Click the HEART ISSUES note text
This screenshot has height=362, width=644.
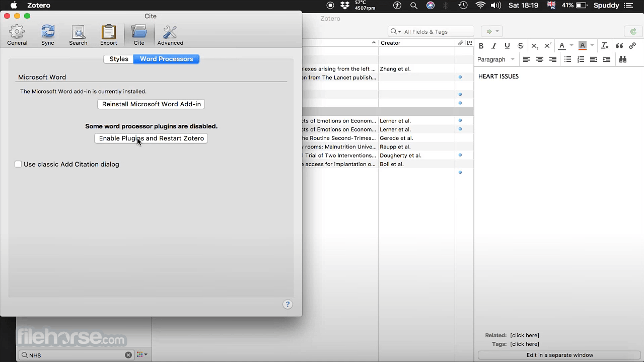[x=498, y=77]
